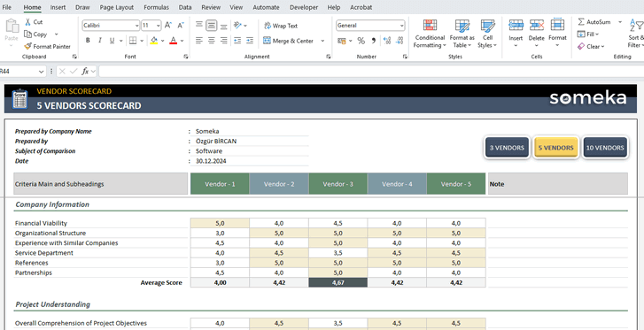644x330 pixels.
Task: Click the 10 VENDORS button
Action: click(605, 148)
